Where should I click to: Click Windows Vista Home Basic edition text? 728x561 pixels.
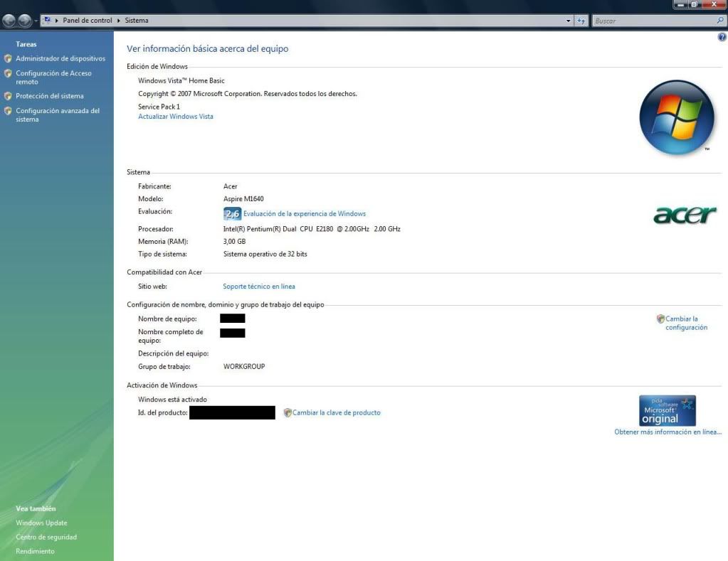(181, 81)
